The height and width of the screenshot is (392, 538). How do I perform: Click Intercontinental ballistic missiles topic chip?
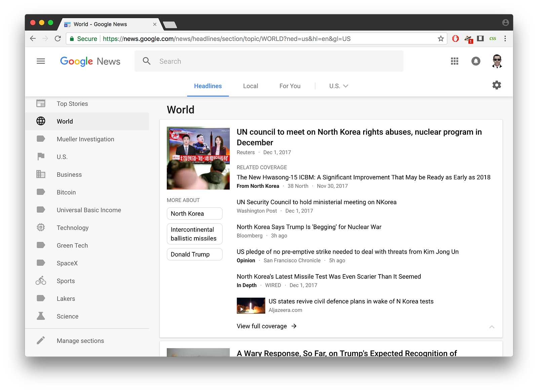pos(194,234)
